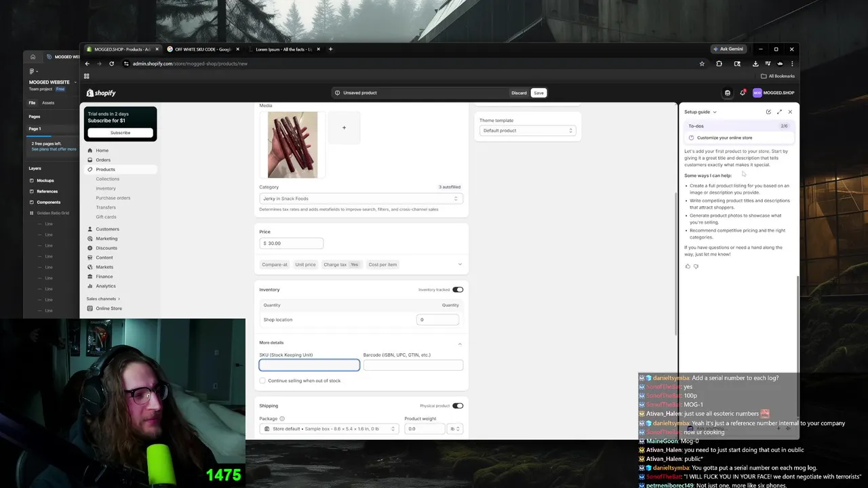
Task: Reload the browser page
Action: tap(111, 64)
